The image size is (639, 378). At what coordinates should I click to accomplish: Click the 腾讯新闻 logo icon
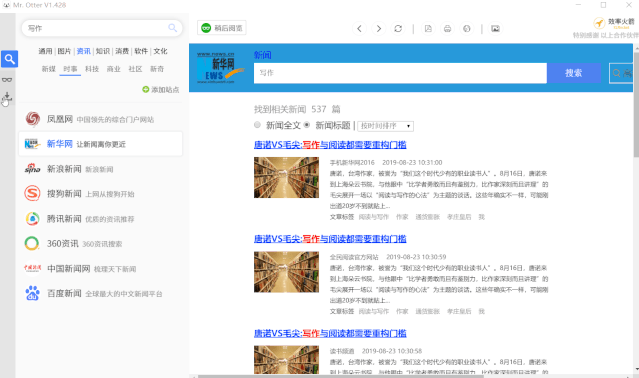pyautogui.click(x=33, y=219)
